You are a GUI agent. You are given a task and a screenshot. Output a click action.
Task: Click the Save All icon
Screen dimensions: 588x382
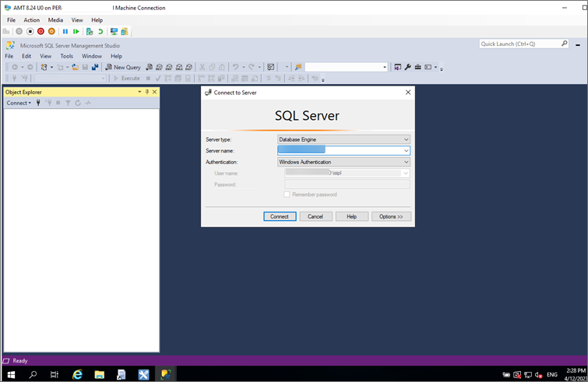(x=95, y=67)
